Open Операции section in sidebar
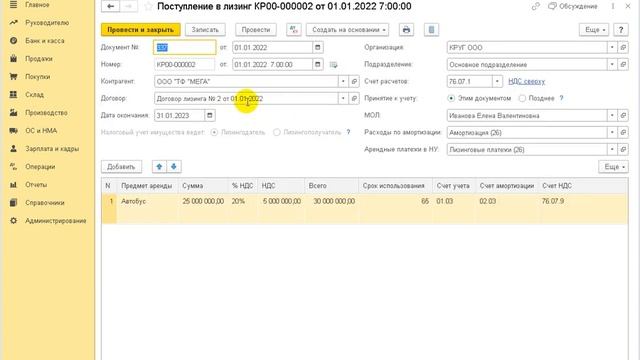The image size is (640, 360). 40,167
